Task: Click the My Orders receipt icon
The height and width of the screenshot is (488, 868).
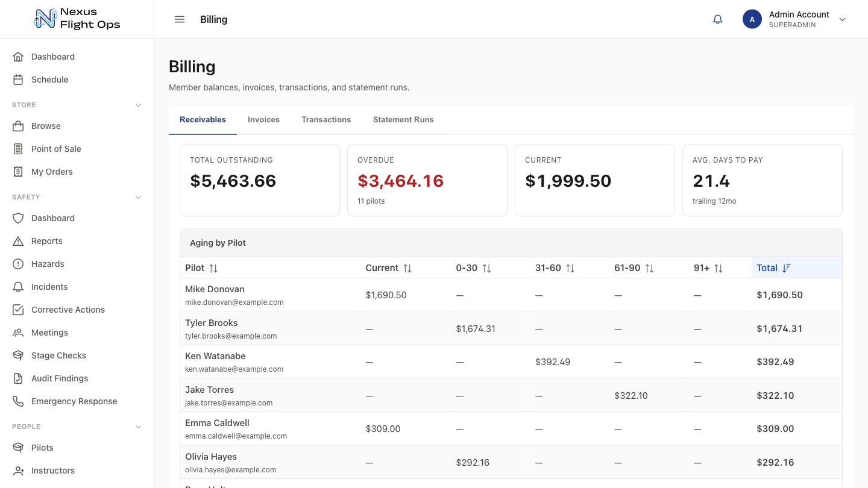Action: (x=18, y=172)
